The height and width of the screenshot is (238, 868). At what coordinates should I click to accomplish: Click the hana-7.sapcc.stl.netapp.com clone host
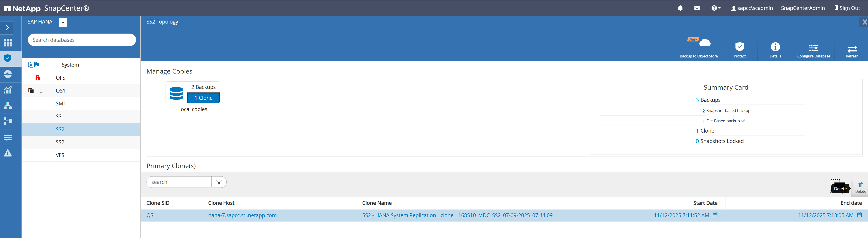[242, 215]
